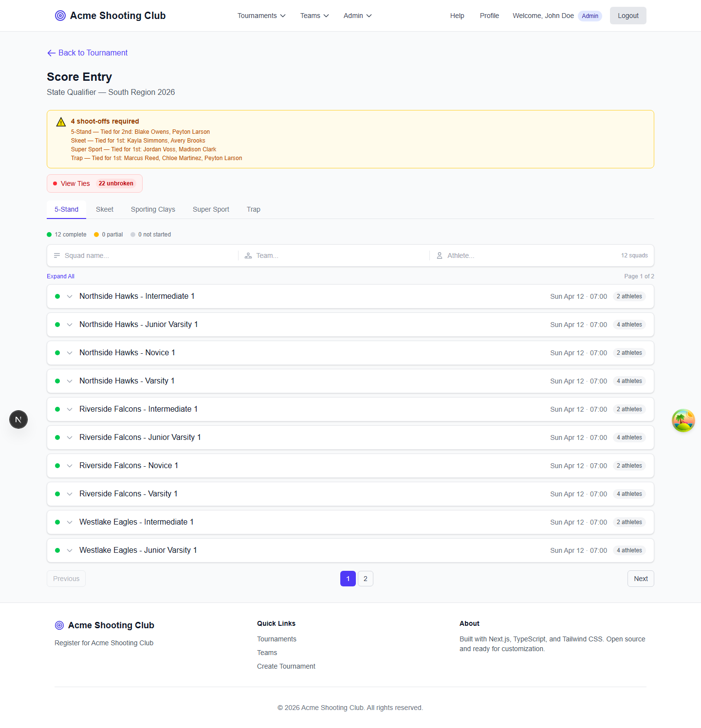Click the green status dot for Riverside Falcons - Varsity 1
Viewport: 701px width, 728px height.
pos(57,494)
